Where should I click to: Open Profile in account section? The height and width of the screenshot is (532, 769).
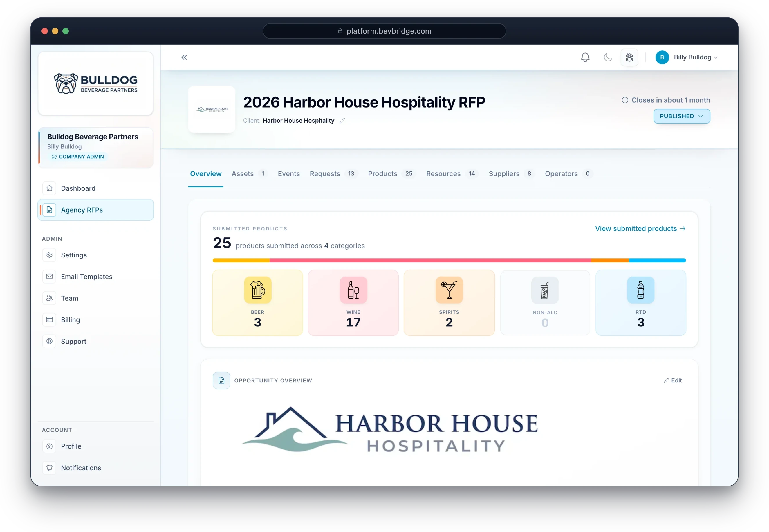point(96,446)
